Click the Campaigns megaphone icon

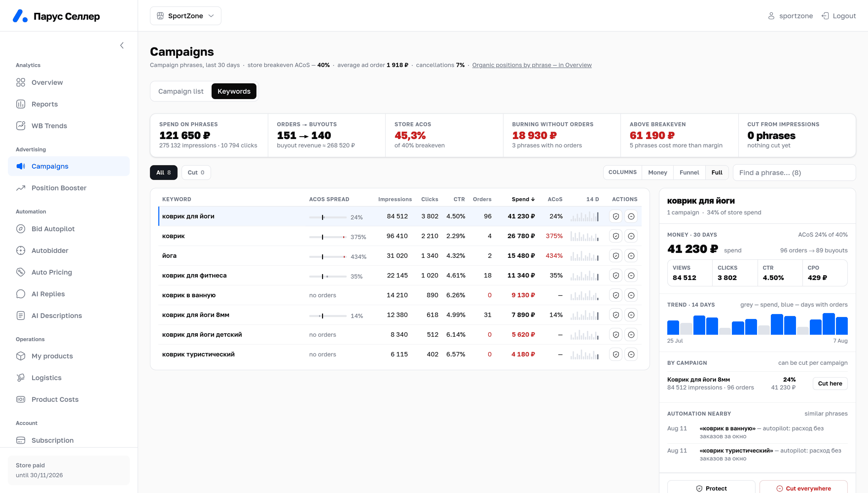click(x=21, y=166)
